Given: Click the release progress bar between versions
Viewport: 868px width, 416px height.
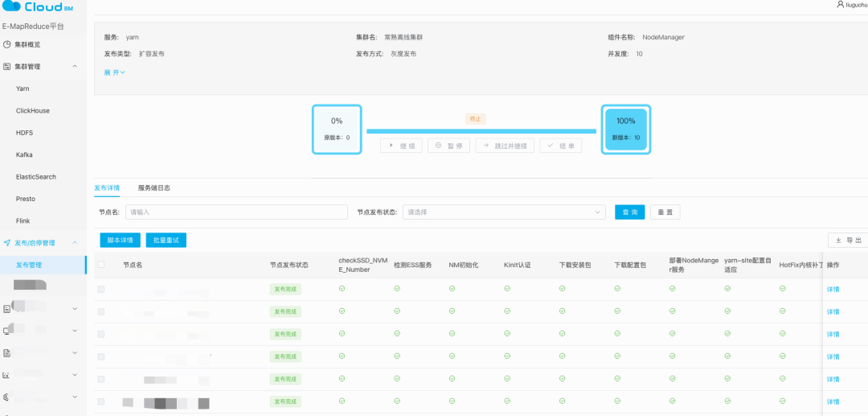Looking at the screenshot, I should [481, 131].
